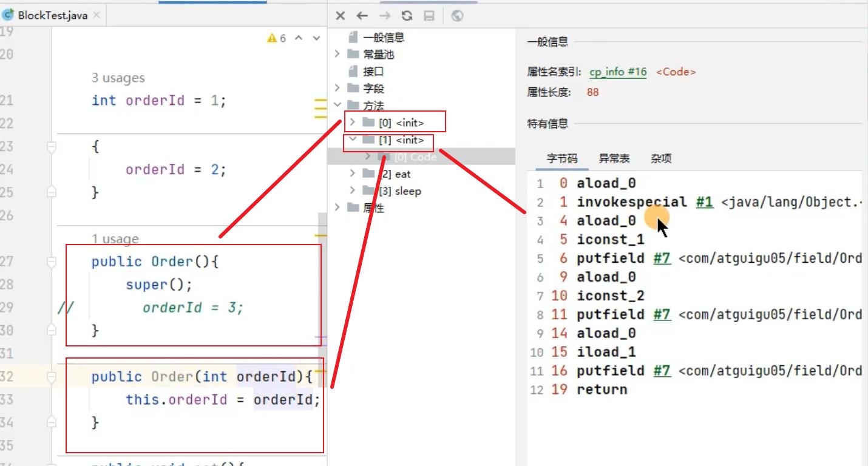Collapse the code block at line 23
This screenshot has height=466, width=868.
pos(51,146)
